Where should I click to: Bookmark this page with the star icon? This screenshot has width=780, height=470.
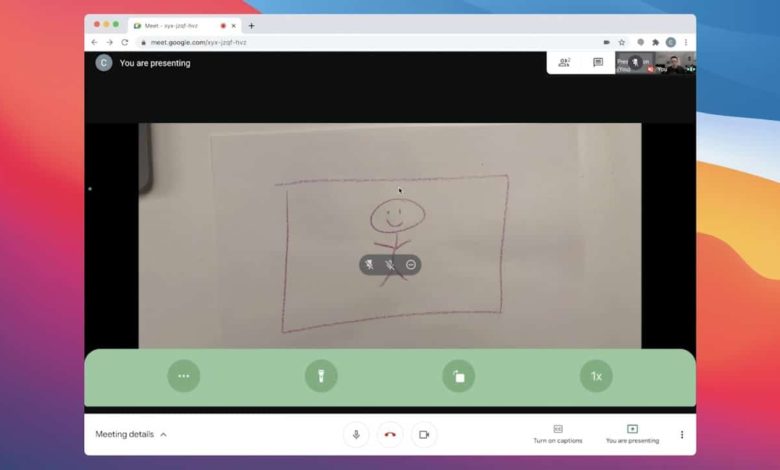click(x=621, y=42)
